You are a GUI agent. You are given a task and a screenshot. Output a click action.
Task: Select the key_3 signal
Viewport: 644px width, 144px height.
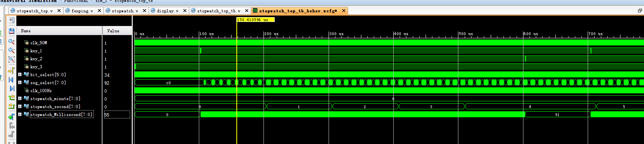[36, 67]
